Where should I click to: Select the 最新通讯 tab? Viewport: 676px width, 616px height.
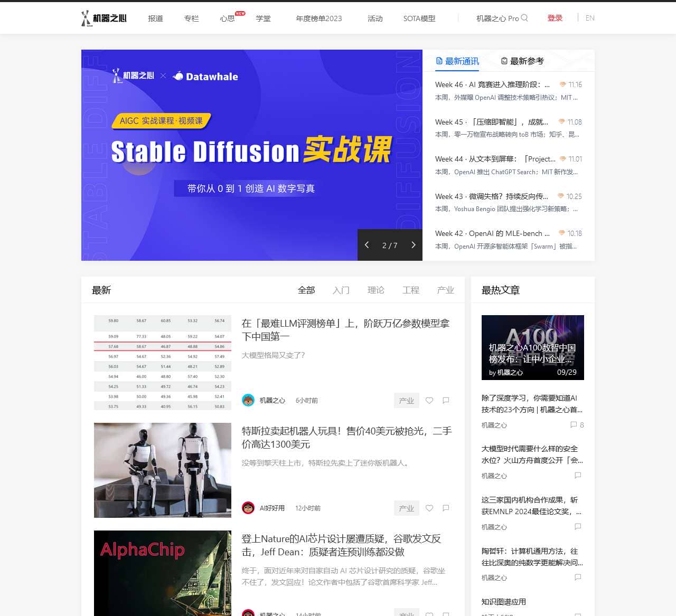[x=457, y=61]
